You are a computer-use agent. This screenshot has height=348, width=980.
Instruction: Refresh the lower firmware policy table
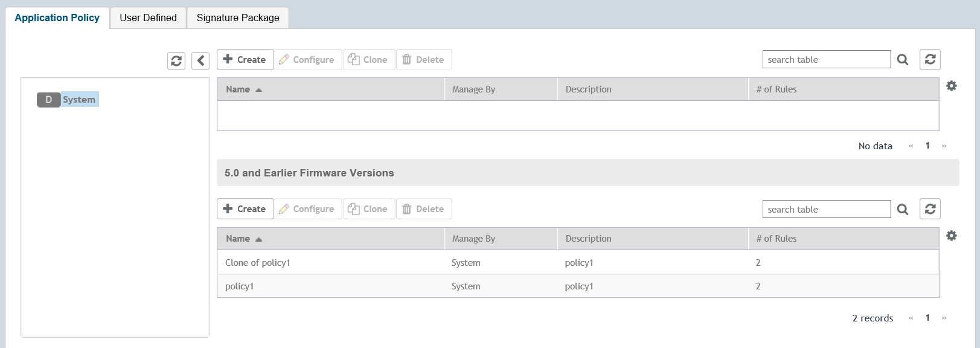[x=930, y=209]
